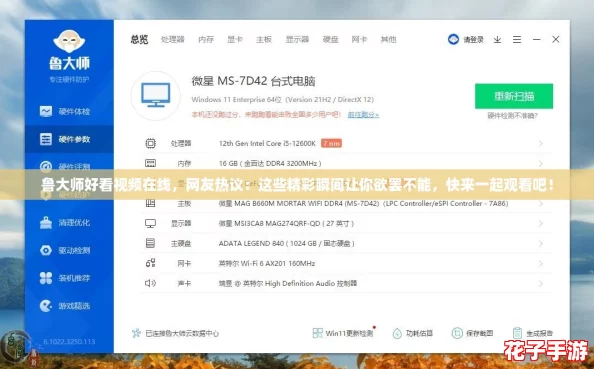Open 装机推荐 in the sidebar

pyautogui.click(x=65, y=278)
